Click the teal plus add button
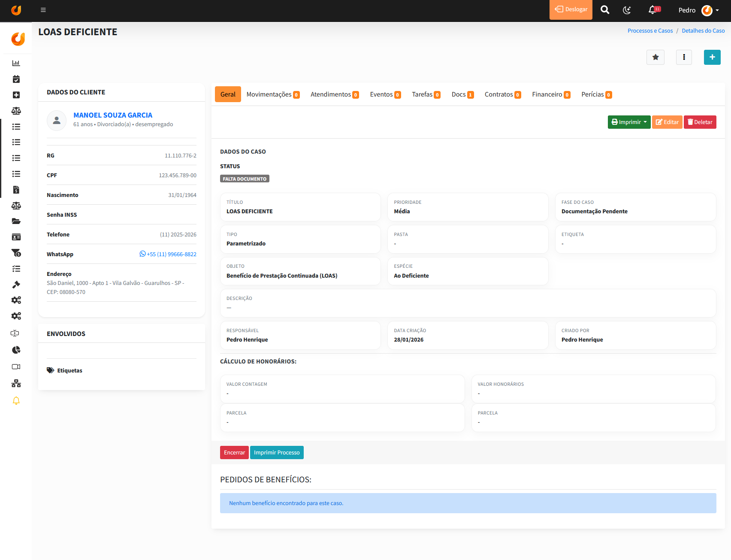This screenshot has height=560, width=731. (712, 57)
